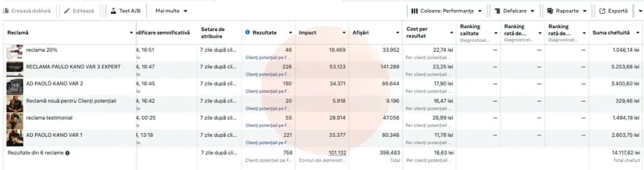Click the AD PAOLO KANO VAR 1 thumbnail
The height and width of the screenshot is (170, 644).
coord(15,138)
